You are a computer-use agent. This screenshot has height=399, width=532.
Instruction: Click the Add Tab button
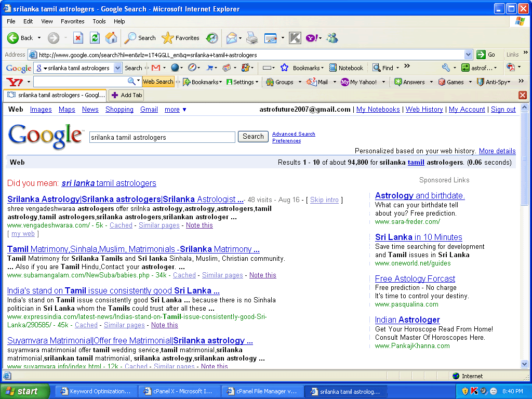point(127,95)
